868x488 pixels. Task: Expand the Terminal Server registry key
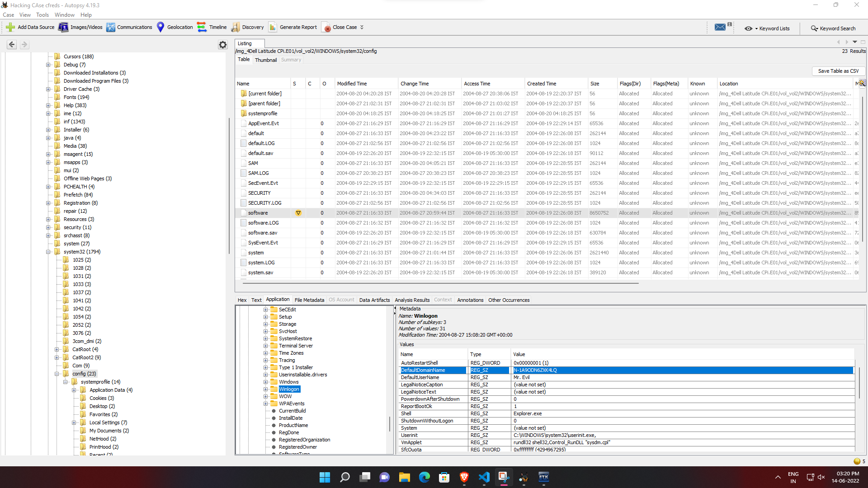(266, 346)
